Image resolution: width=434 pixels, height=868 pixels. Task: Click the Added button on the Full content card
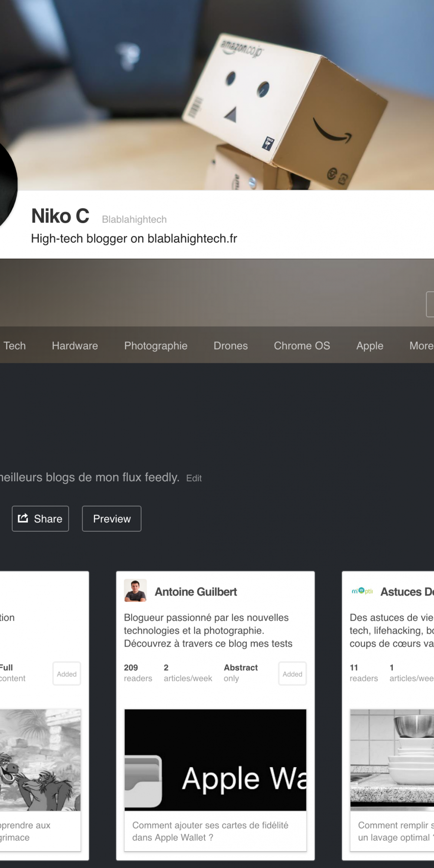coord(67,674)
